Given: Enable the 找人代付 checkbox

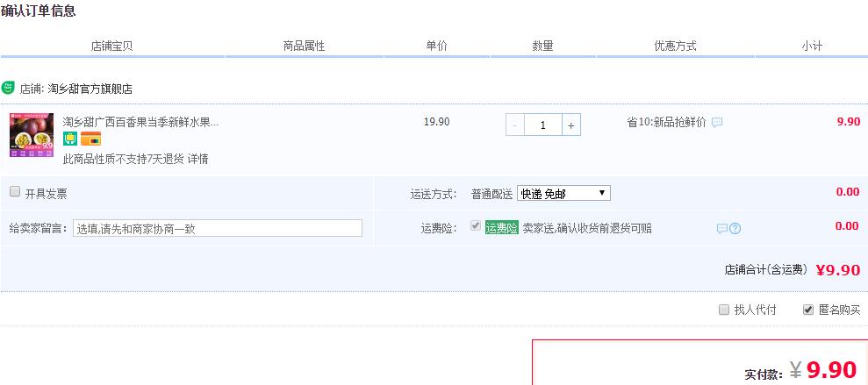Looking at the screenshot, I should (x=723, y=310).
